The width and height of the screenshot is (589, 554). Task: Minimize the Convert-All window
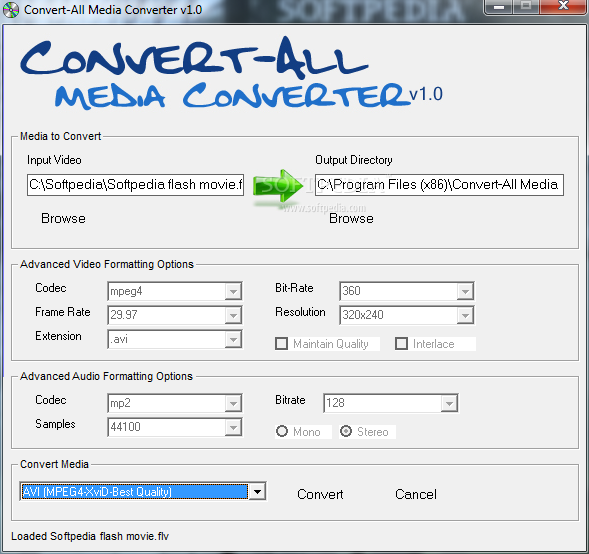coord(498,7)
